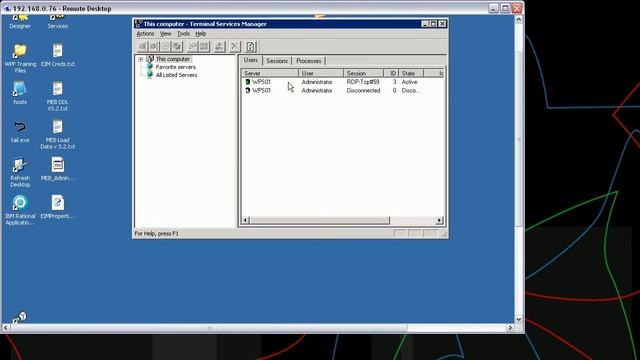Click the Log Off user toolbar icon
The height and width of the screenshot is (360, 640).
coord(220,47)
